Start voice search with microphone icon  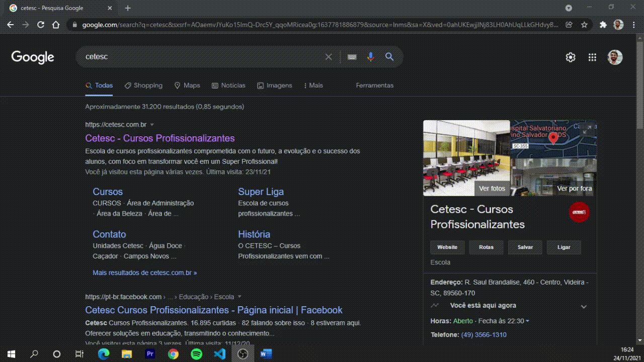pyautogui.click(x=371, y=57)
